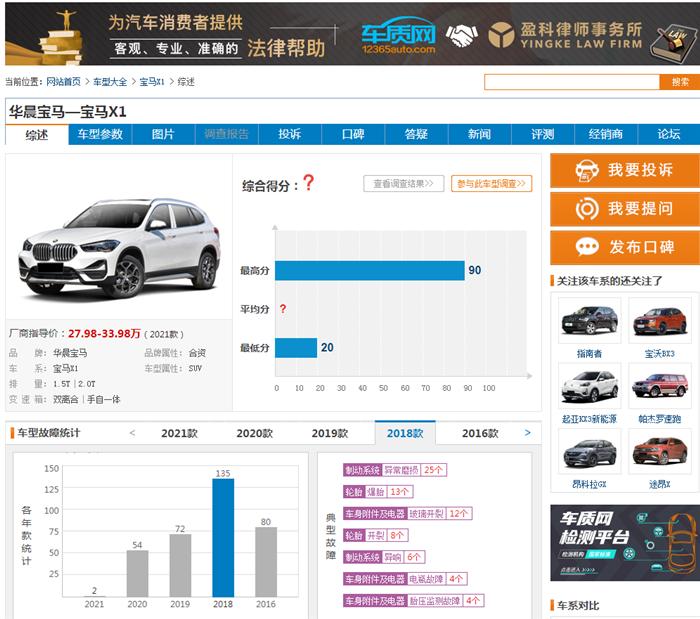Open the 车质网检测平台 banner ad
The width and height of the screenshot is (700, 619).
(x=625, y=543)
